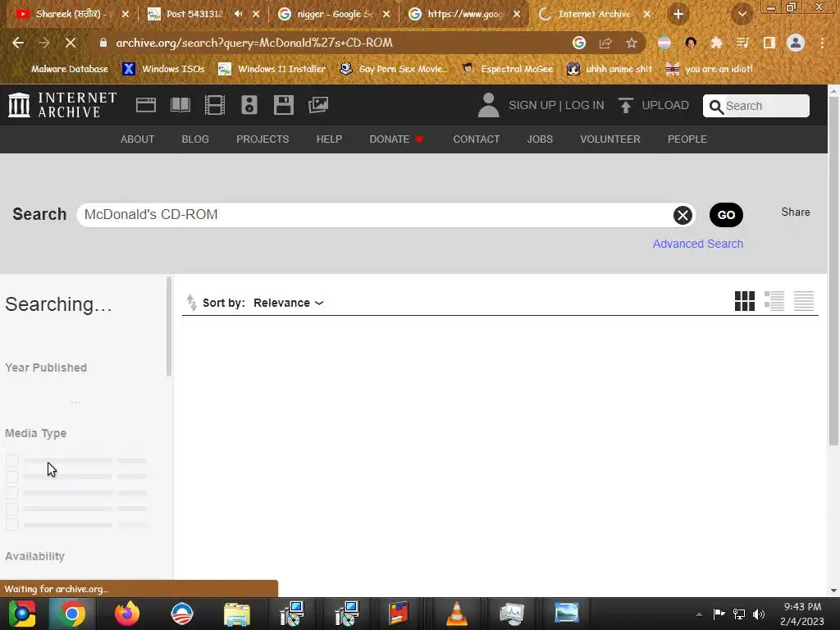Open the Images icon in header
The image size is (840, 630).
click(318, 105)
